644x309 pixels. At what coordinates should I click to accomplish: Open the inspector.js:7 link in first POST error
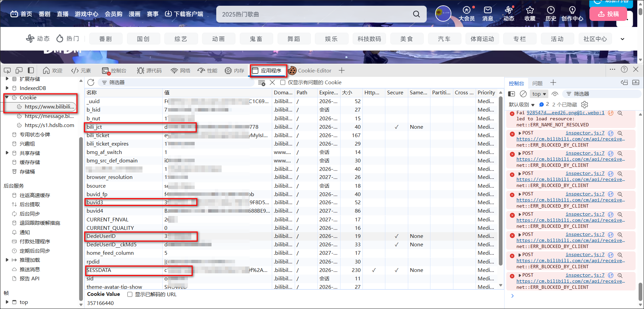pos(585,133)
